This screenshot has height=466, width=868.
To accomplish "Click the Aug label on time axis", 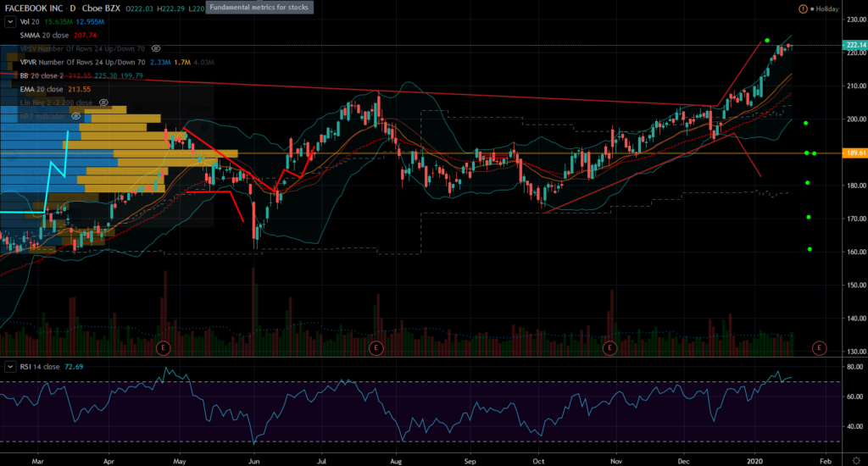I will (395, 461).
